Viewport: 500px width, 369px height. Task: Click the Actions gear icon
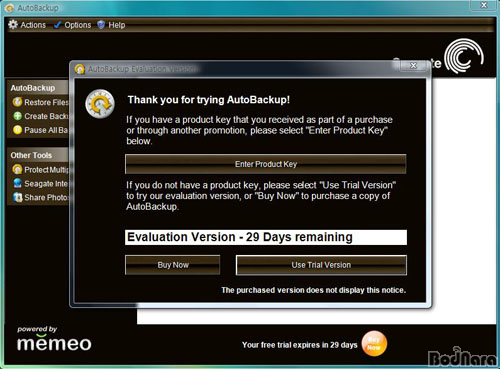point(13,25)
